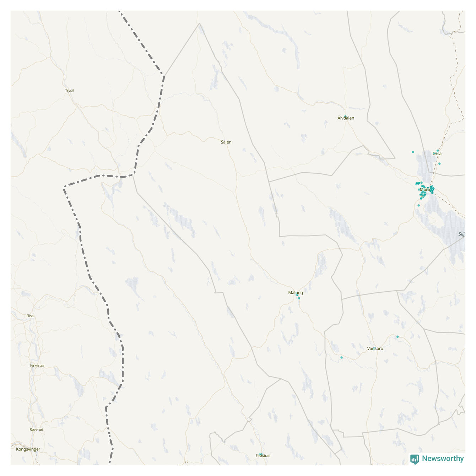Select the Flisa place label
The height and width of the screenshot is (476, 476).
(30, 316)
